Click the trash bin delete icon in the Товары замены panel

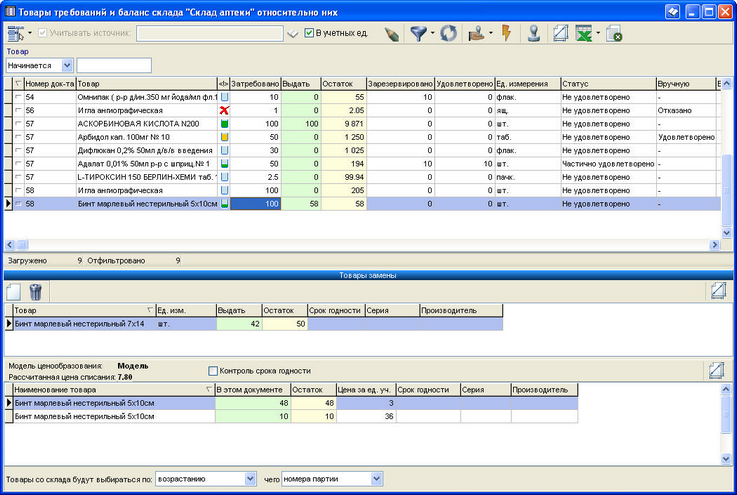pyautogui.click(x=35, y=292)
